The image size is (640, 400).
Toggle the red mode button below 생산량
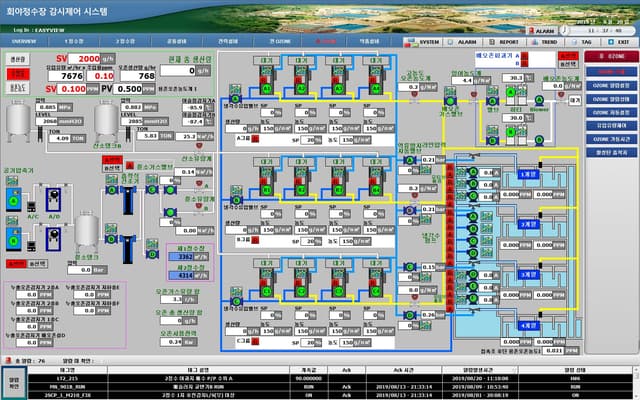click(x=18, y=74)
